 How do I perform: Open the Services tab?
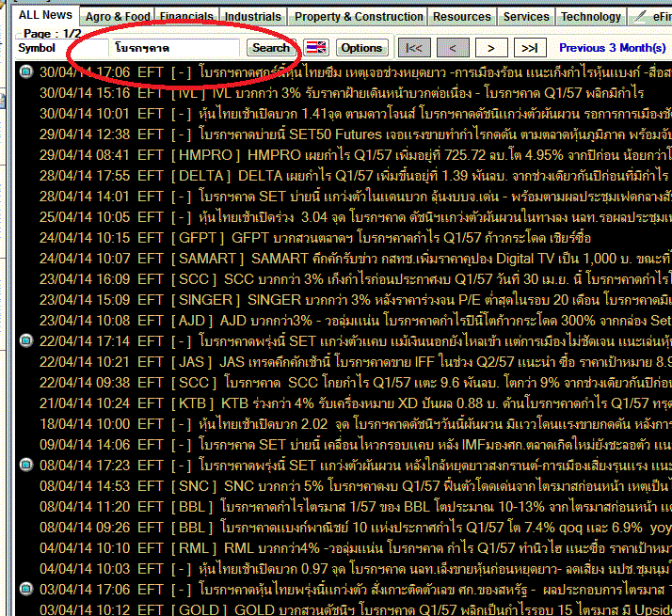click(526, 17)
